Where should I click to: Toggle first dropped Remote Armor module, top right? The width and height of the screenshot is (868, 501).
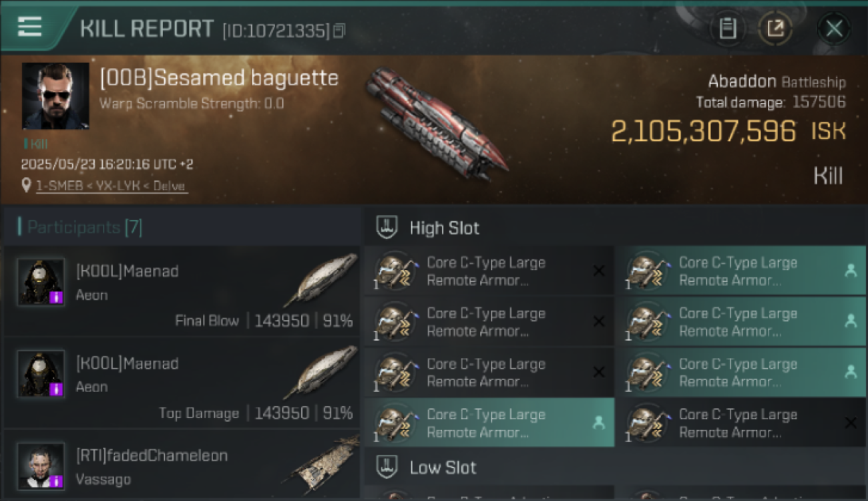tap(740, 271)
